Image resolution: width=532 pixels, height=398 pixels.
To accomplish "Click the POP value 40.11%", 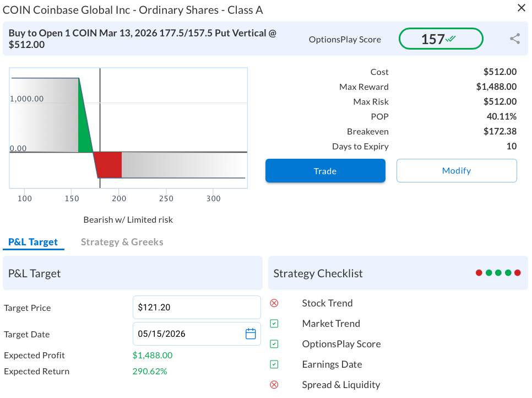I will tap(502, 116).
